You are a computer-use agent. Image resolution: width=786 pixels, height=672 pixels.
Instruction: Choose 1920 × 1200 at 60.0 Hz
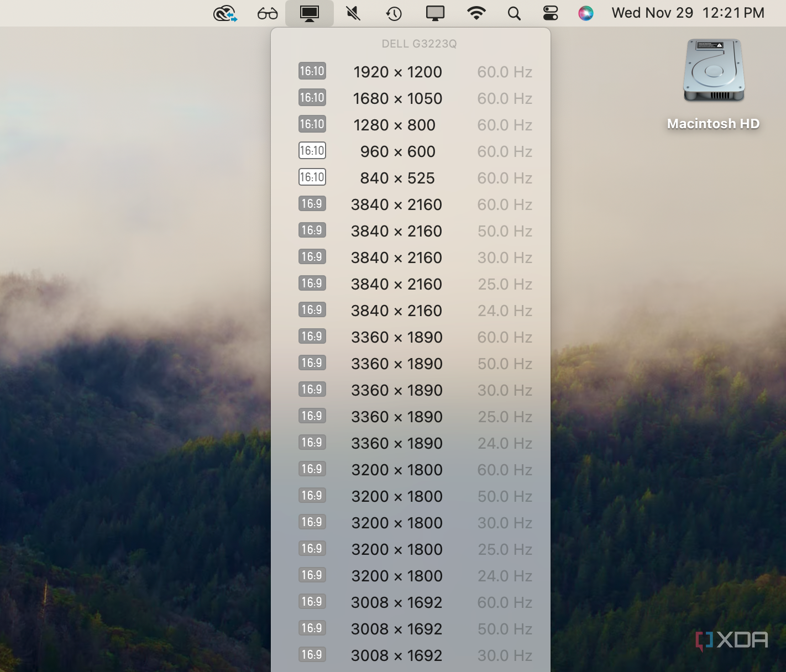[411, 72]
